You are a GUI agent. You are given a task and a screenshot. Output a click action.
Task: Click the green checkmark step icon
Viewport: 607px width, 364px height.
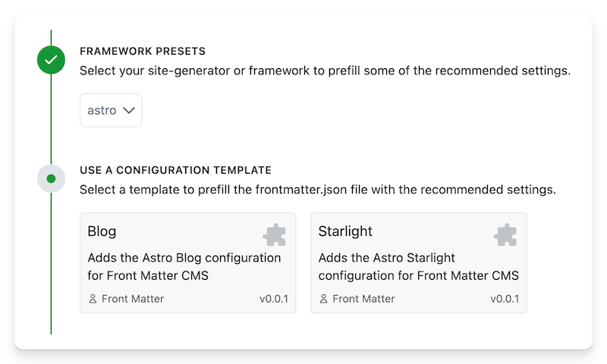(51, 59)
